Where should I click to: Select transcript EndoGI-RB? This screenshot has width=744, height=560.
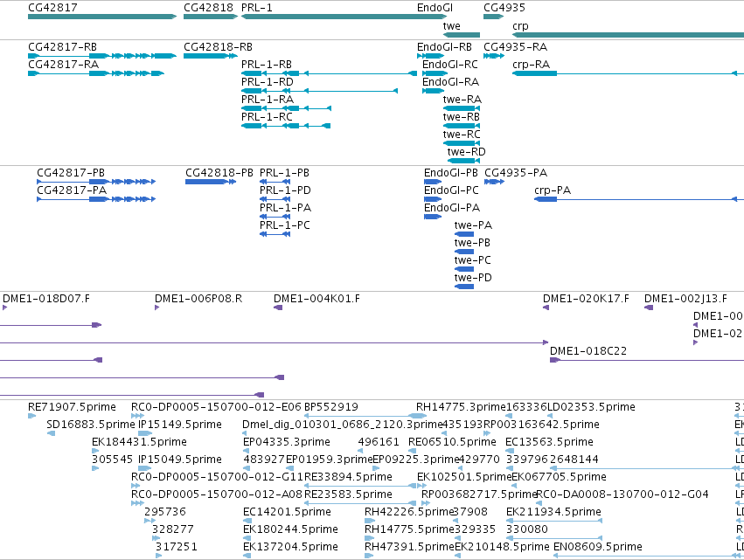pos(430,56)
